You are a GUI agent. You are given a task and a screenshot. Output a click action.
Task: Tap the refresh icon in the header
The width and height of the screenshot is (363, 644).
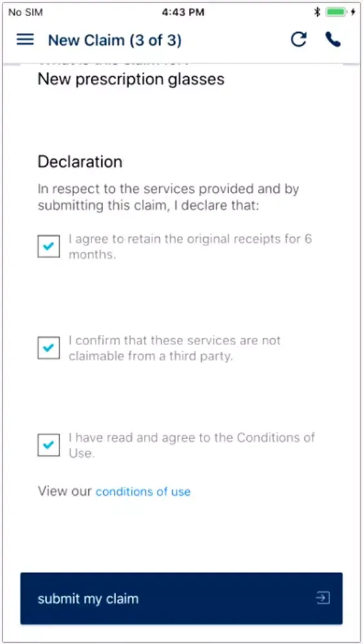click(299, 39)
